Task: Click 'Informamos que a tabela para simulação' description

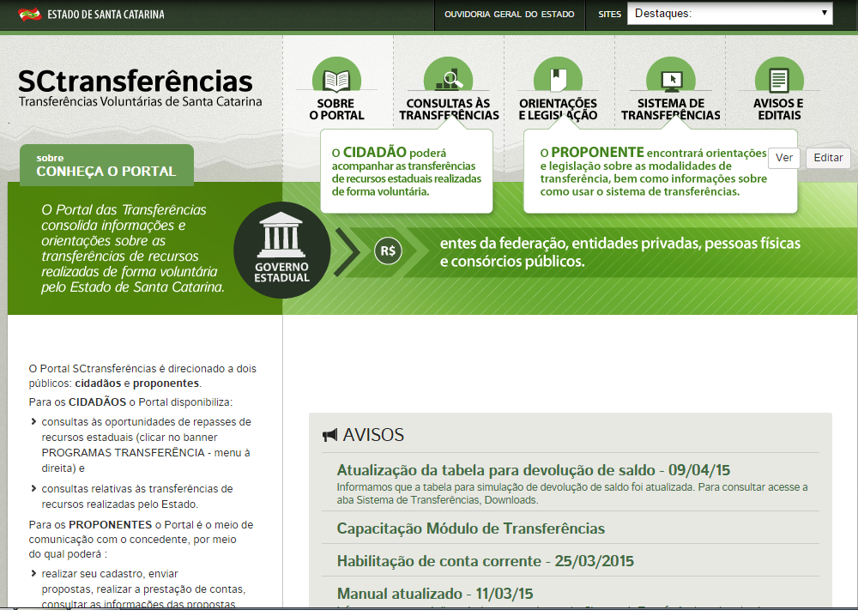Action: [x=572, y=493]
